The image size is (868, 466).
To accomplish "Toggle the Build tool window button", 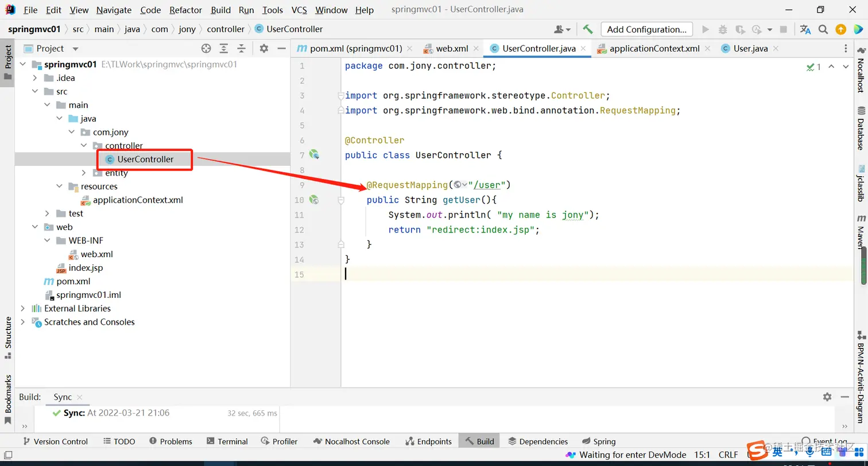I will [x=479, y=441].
